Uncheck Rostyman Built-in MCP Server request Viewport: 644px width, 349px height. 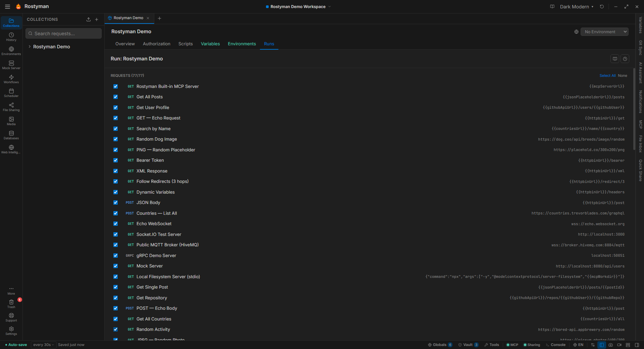point(115,86)
